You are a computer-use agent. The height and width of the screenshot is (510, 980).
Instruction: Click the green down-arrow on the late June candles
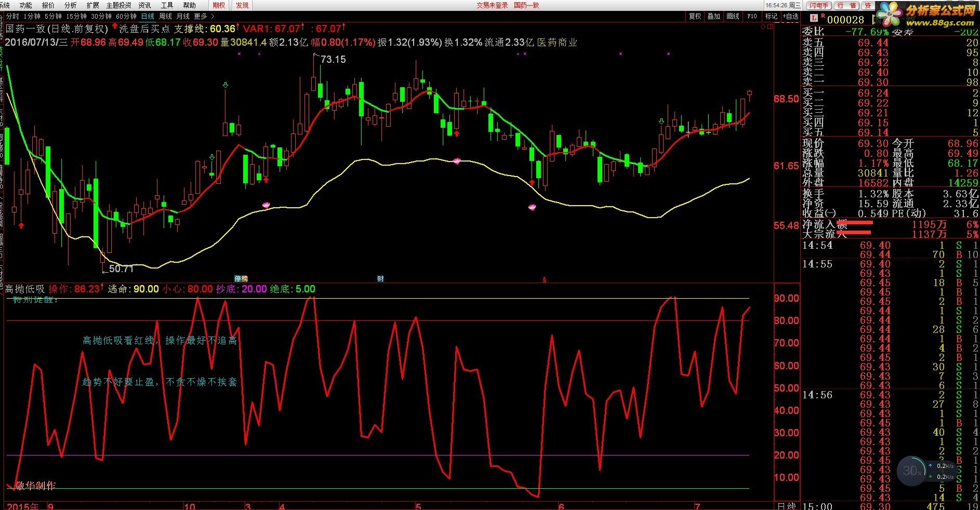(661, 122)
